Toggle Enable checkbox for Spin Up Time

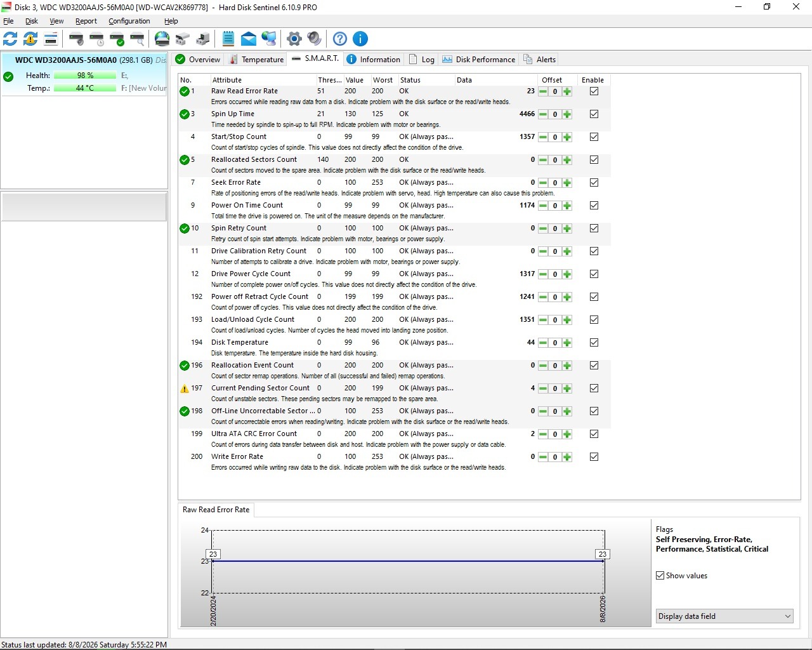pyautogui.click(x=594, y=114)
